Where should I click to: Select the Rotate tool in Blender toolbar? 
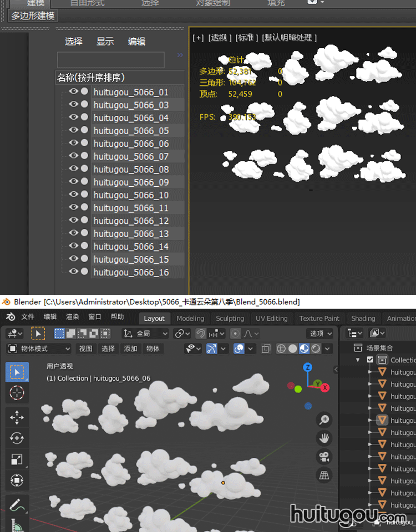click(x=17, y=438)
